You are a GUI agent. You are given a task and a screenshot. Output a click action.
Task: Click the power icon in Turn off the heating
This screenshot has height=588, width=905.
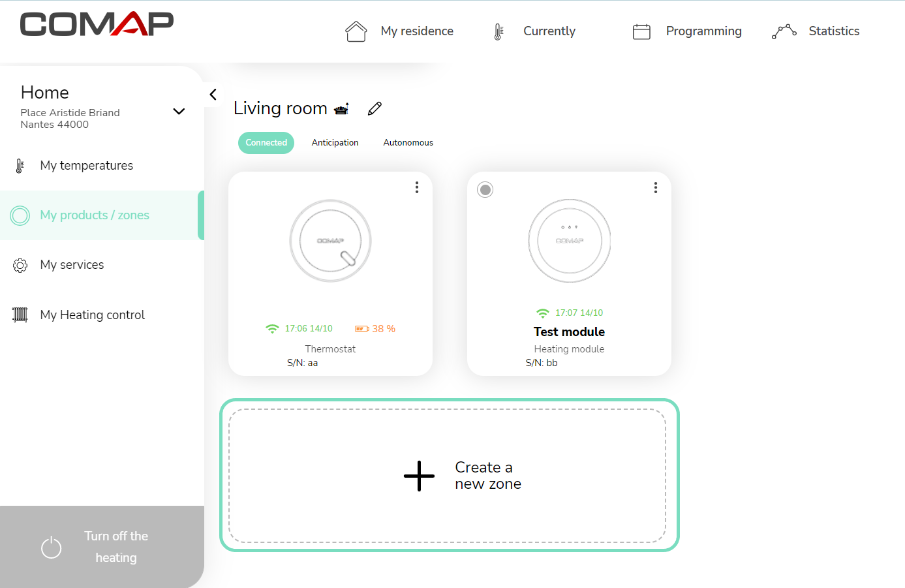51,547
